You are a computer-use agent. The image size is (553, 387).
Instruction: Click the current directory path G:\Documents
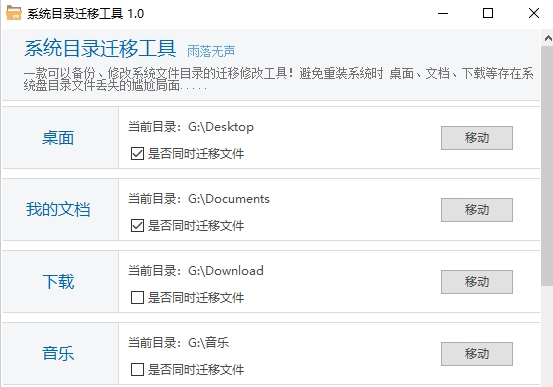[229, 199]
